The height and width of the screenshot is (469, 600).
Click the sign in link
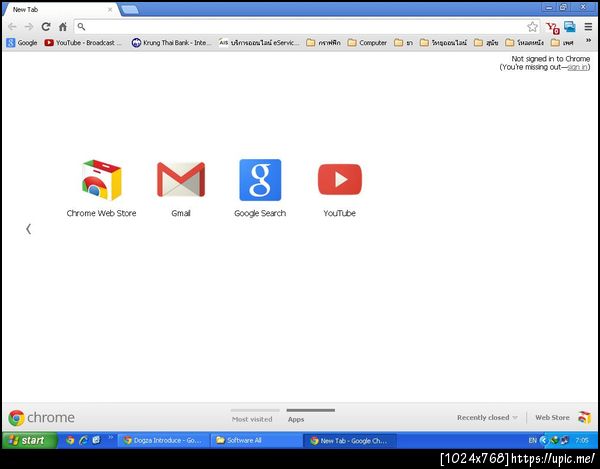(577, 67)
